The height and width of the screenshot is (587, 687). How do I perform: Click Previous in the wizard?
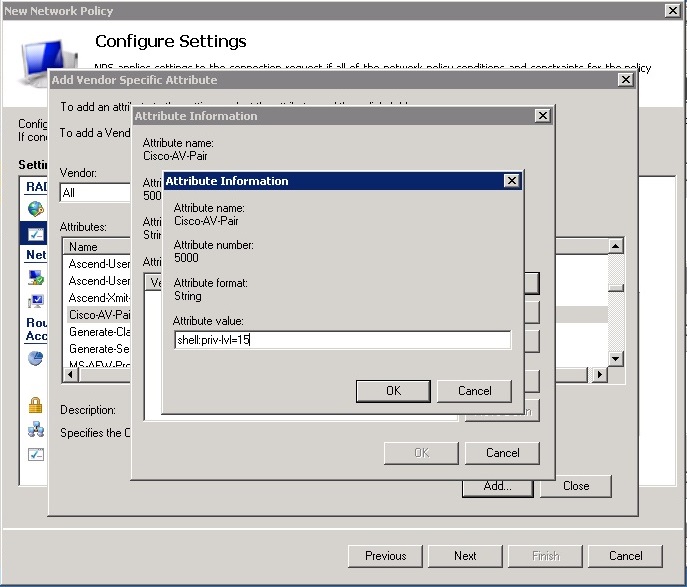[x=385, y=556]
